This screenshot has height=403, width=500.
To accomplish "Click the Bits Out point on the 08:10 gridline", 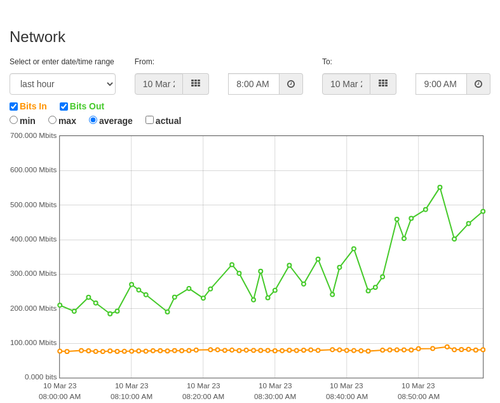I will (x=132, y=285).
